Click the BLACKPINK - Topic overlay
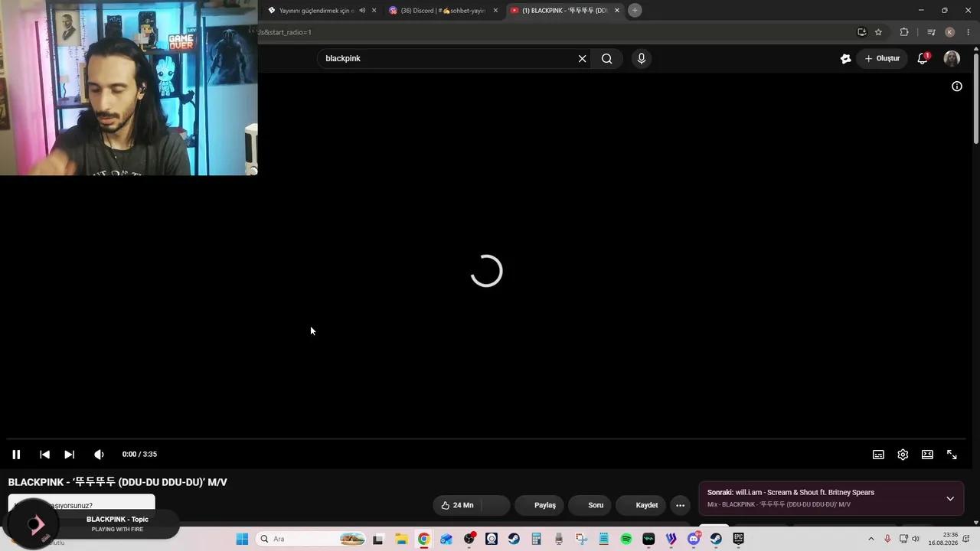Screen dimensions: 980x551 point(117,520)
